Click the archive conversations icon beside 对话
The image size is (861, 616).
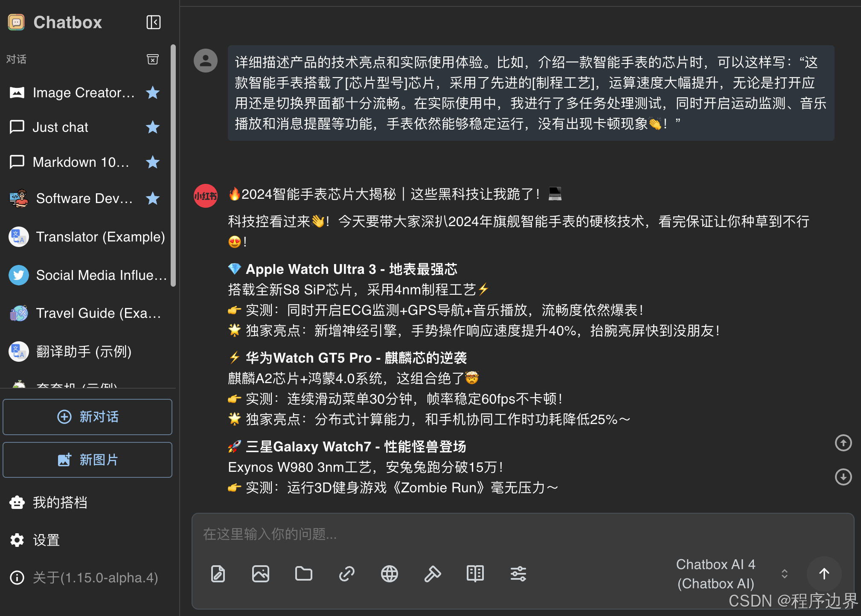153,59
